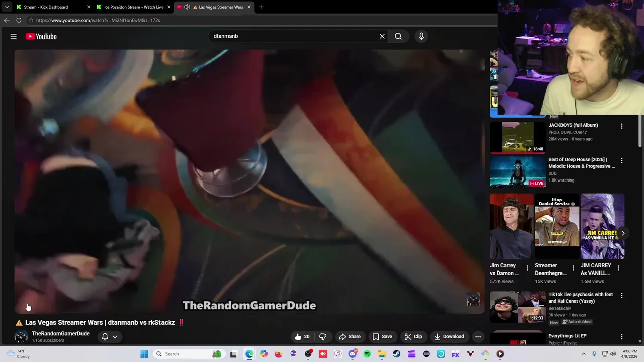Screen dimensions: 644x362
Task: Open Firefox from the taskbar
Action: click(x=279, y=354)
